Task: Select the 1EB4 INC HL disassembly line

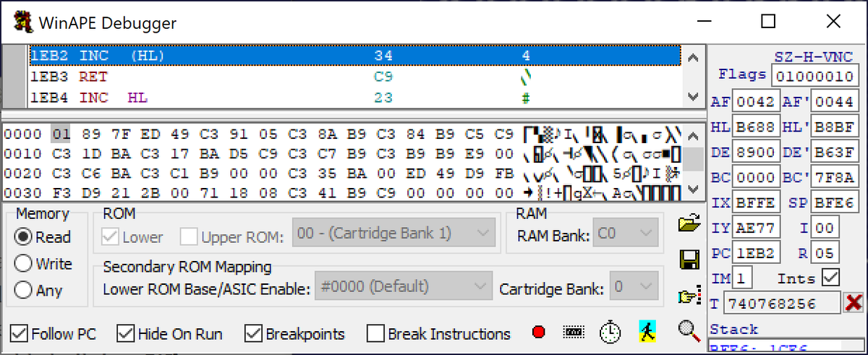Action: (x=354, y=96)
